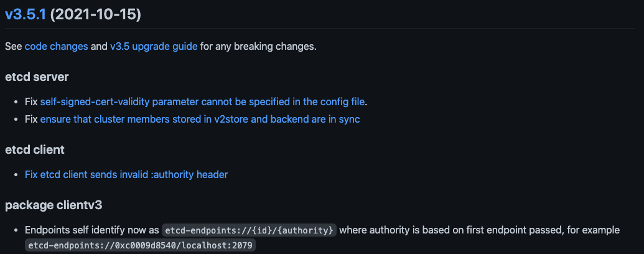This screenshot has width=644, height=254.
Task: Click 'Fix' word before cluster members link
Action: pos(31,118)
